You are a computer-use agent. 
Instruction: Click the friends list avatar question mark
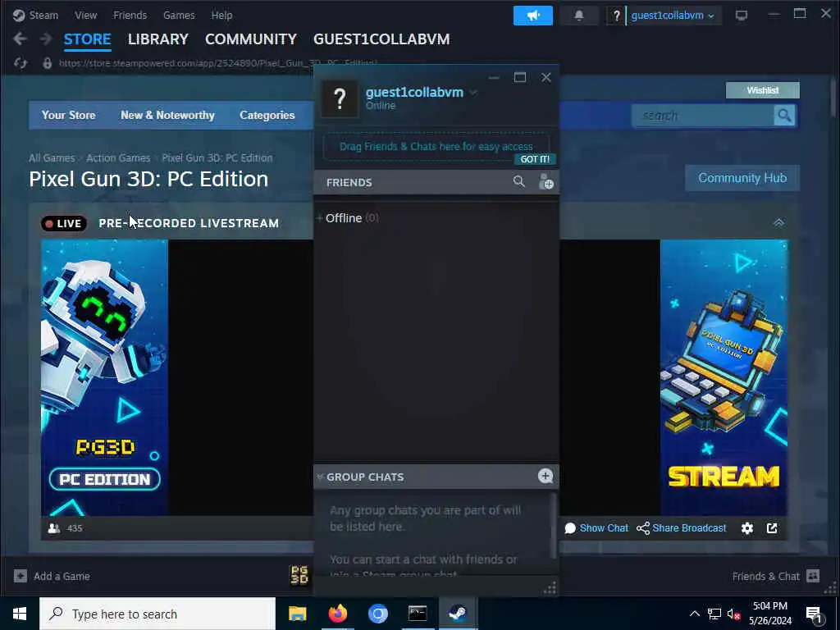(x=339, y=99)
